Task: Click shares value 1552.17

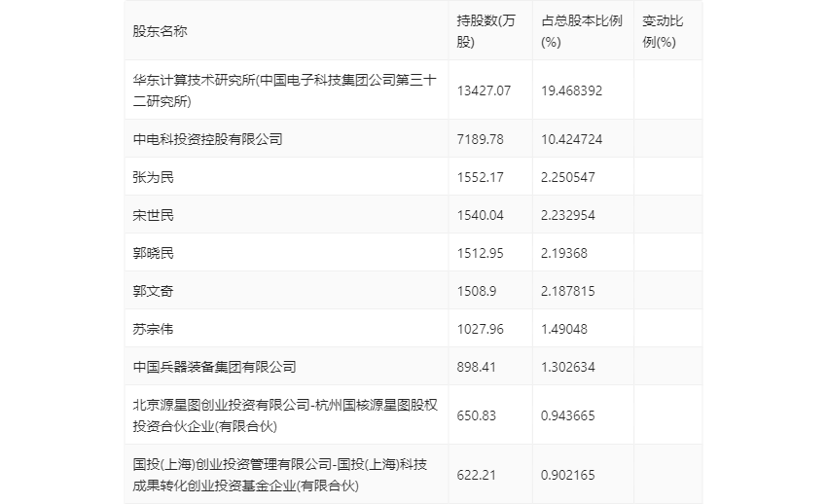Action: coord(480,177)
